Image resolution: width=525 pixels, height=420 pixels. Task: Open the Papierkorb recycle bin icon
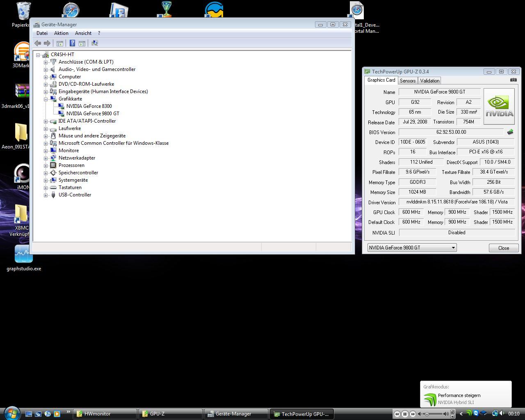(x=23, y=11)
